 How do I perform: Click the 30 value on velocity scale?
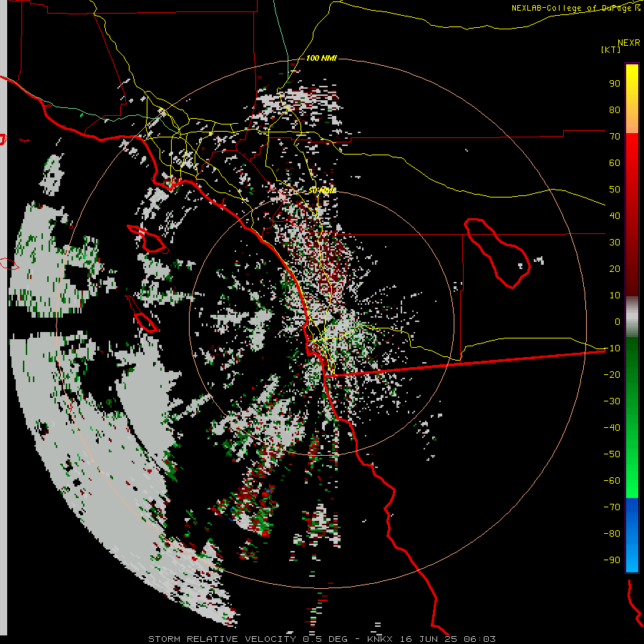coord(615,243)
